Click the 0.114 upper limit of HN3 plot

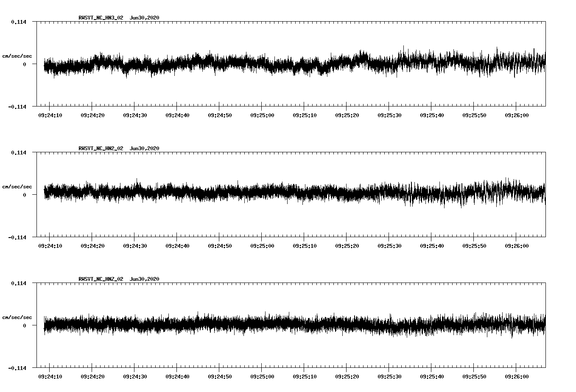pyautogui.click(x=19, y=22)
